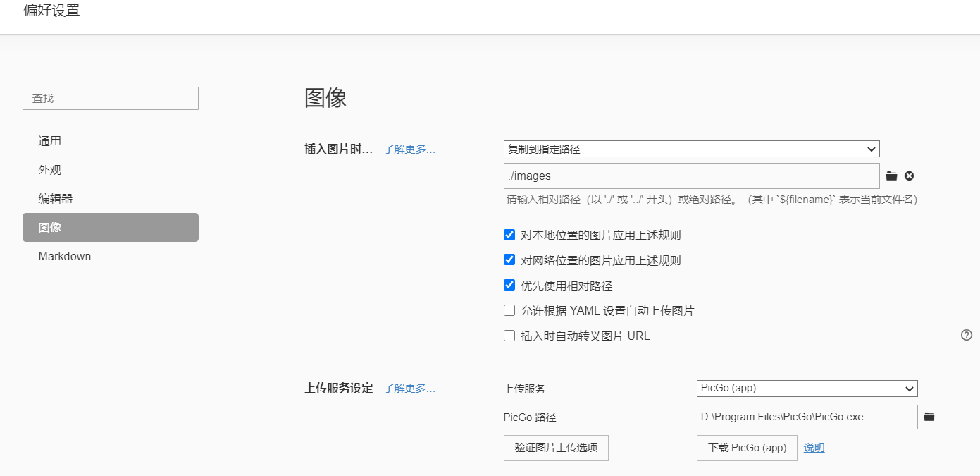Click the 偏好设置 window title
This screenshot has width=980, height=476.
pos(51,11)
